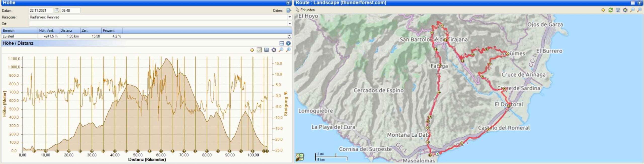Save the route map image

pos(618,10)
